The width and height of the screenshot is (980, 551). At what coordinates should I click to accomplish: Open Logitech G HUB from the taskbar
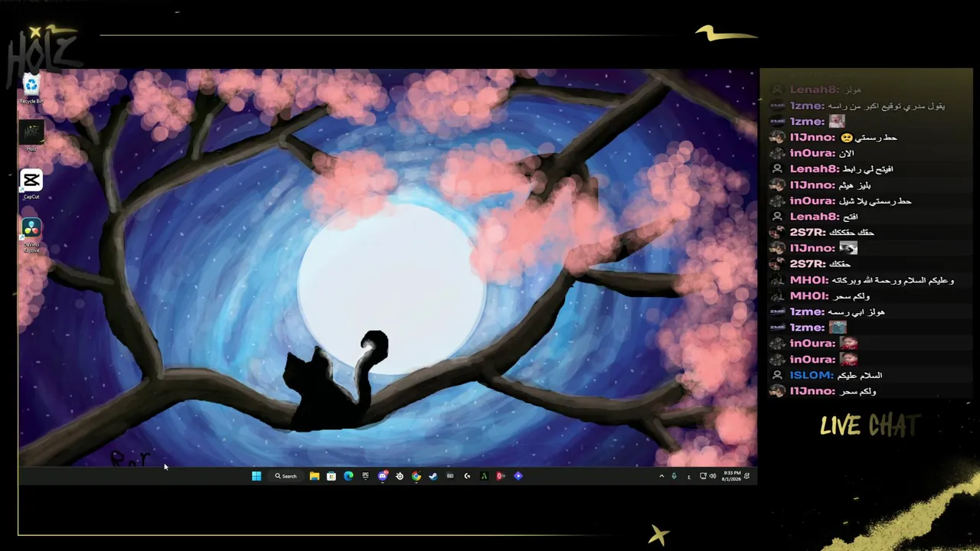pos(467,476)
